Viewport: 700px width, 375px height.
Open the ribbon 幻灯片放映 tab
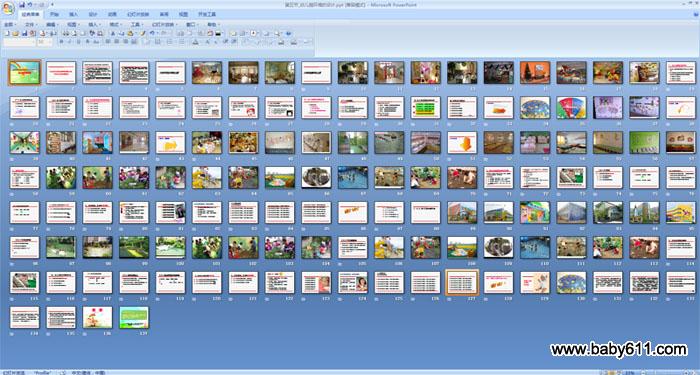(138, 14)
